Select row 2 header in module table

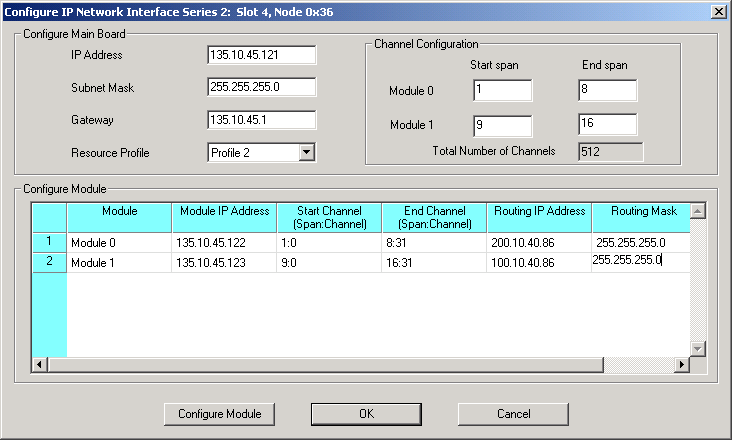point(49,262)
